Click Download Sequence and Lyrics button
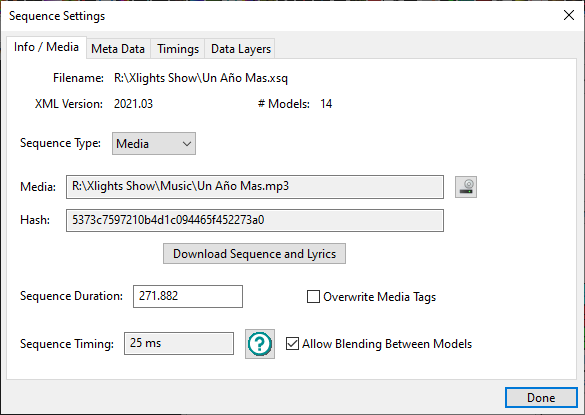585x415 pixels. pyautogui.click(x=254, y=254)
